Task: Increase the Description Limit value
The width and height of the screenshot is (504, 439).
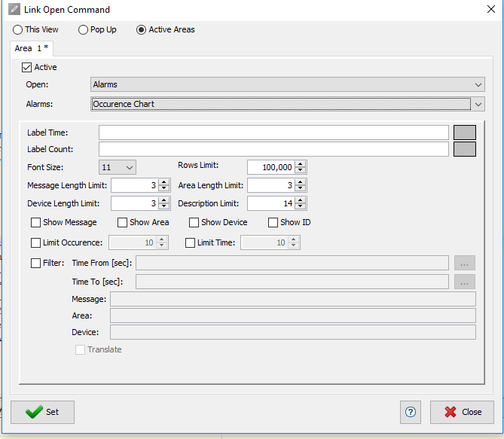Action: 300,200
